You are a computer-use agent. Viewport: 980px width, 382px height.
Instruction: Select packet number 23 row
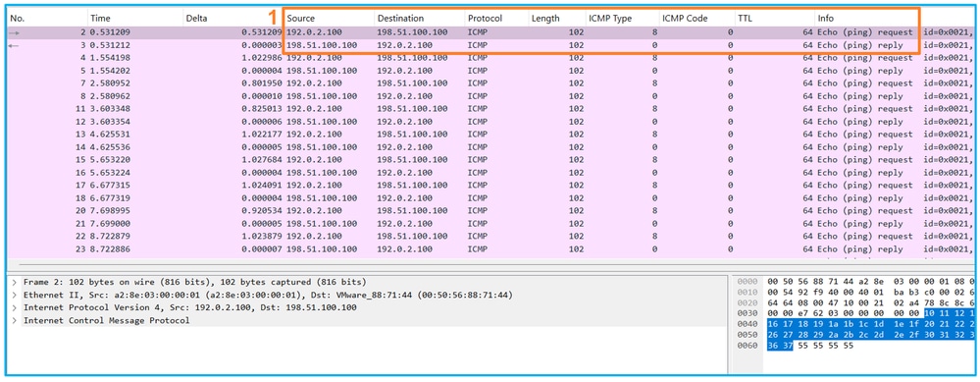490,249
